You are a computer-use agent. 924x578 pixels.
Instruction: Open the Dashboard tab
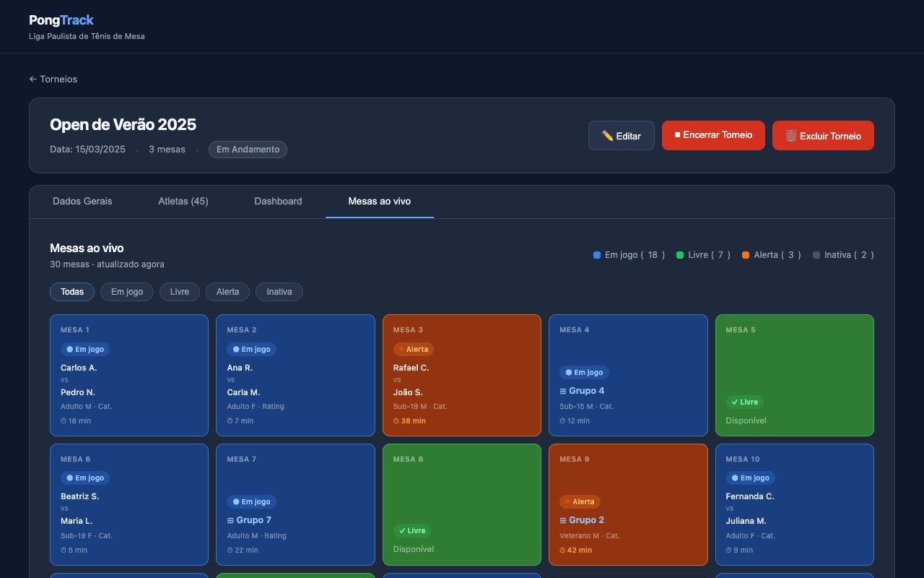[x=278, y=202]
